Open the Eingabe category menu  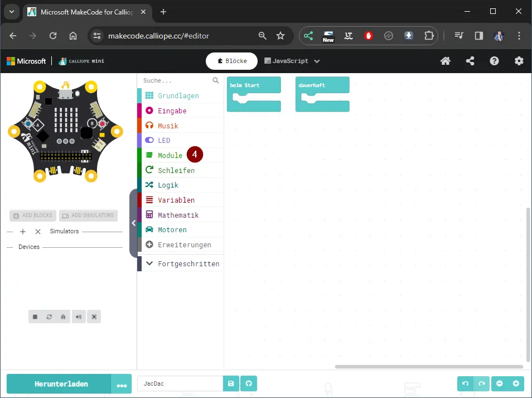tap(173, 111)
